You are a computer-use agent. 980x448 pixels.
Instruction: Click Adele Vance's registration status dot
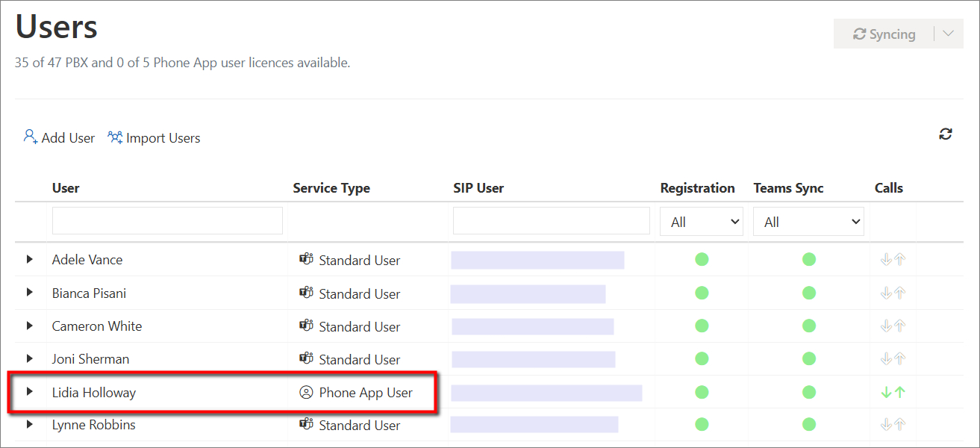pos(702,260)
